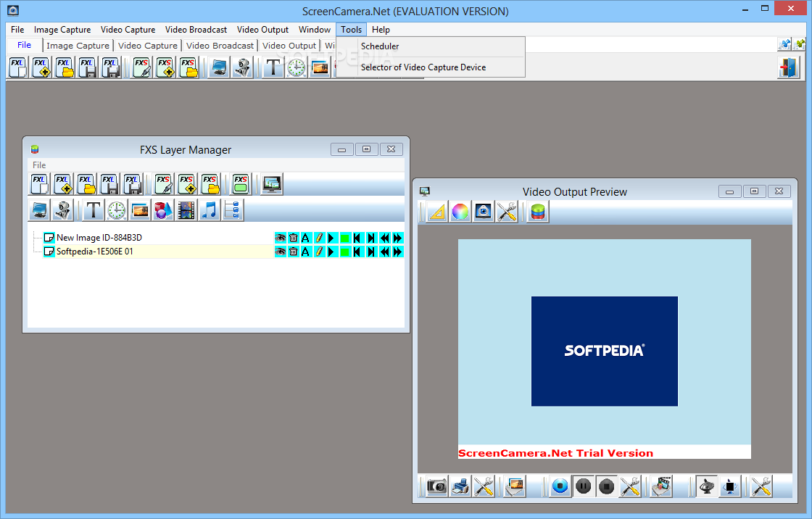Click the layer list tree icon in Layer Manager toolbar

[x=233, y=210]
